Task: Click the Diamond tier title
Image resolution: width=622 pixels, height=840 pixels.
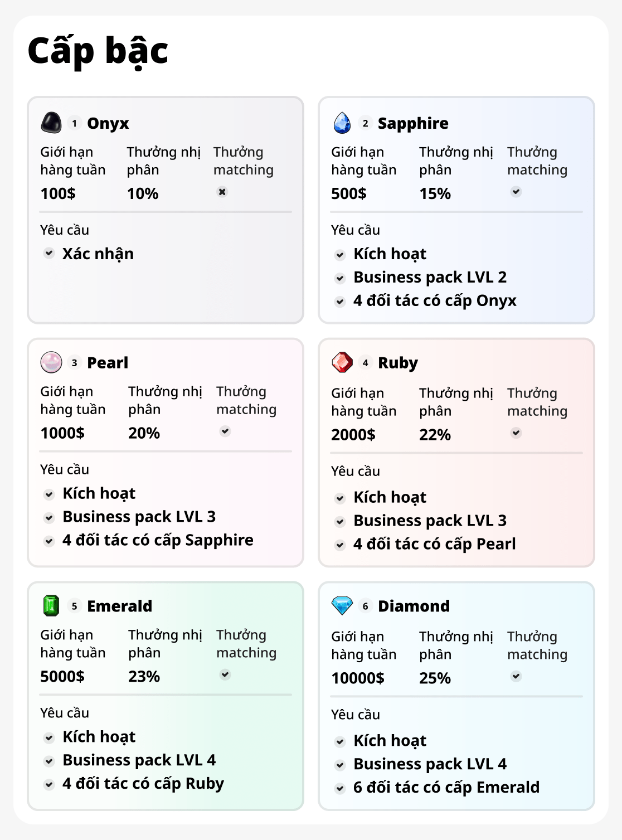Action: pos(414,606)
